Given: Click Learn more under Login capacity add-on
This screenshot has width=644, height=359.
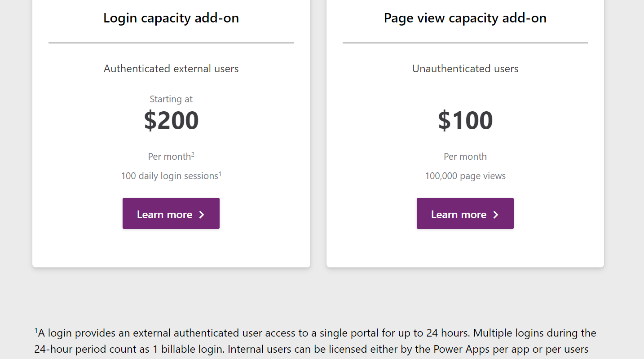Looking at the screenshot, I should [171, 214].
